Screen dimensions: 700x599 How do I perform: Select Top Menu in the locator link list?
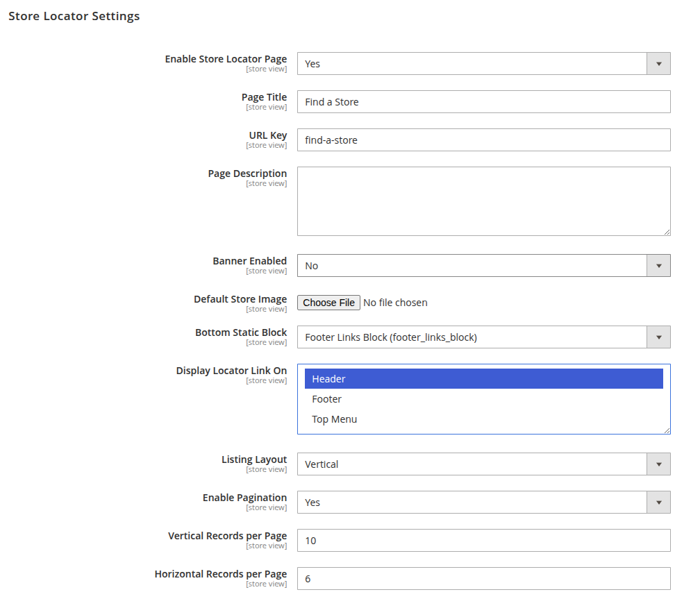483,419
